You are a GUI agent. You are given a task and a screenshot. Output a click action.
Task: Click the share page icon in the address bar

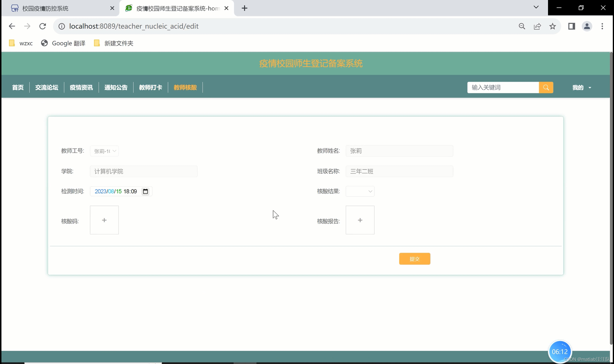[537, 26]
